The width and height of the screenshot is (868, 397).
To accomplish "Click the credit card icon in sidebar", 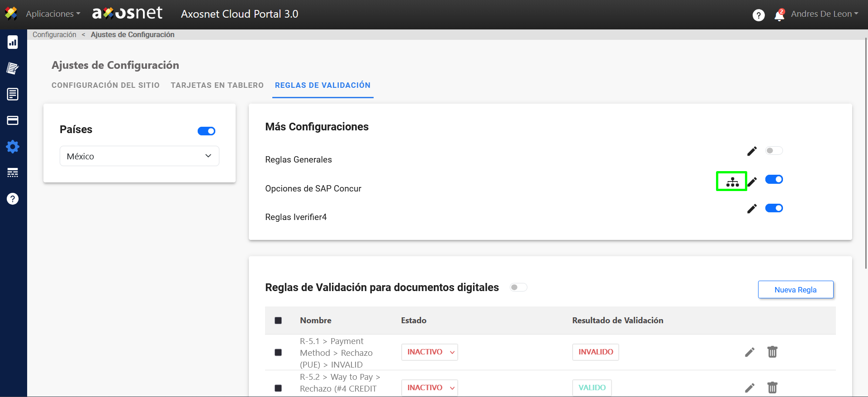I will tap(13, 120).
